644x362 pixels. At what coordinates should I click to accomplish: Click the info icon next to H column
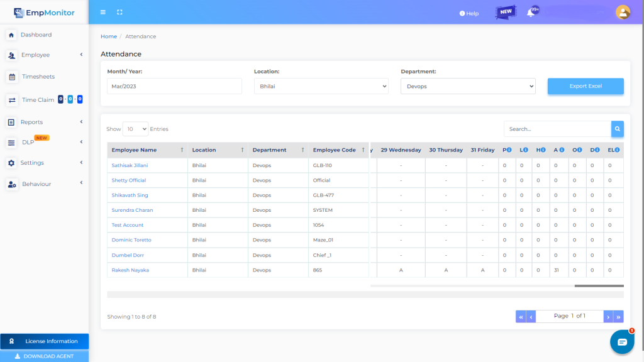point(543,150)
